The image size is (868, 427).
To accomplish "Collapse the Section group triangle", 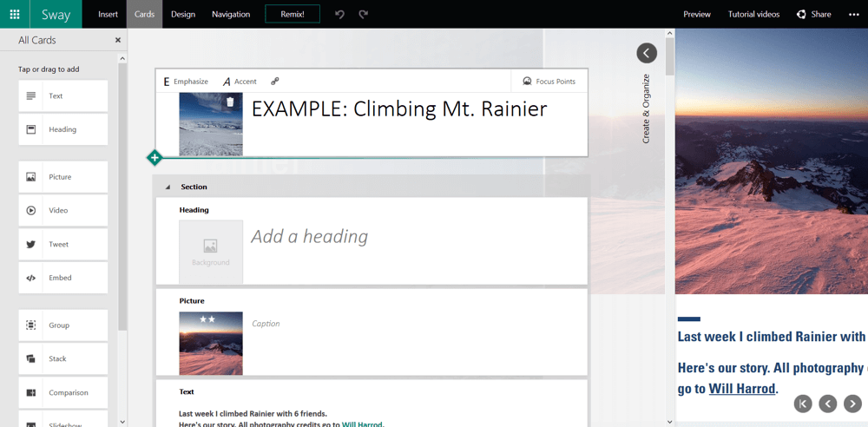I will point(168,187).
